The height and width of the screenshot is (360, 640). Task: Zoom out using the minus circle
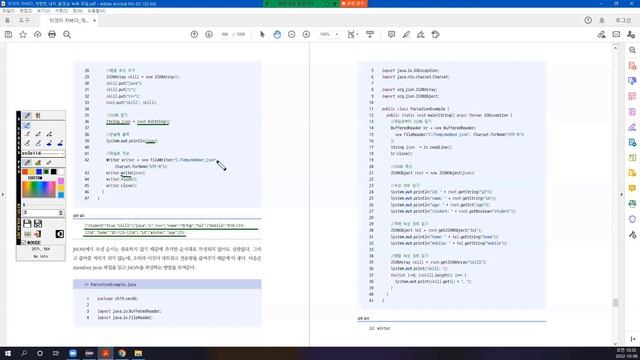tap(291, 35)
